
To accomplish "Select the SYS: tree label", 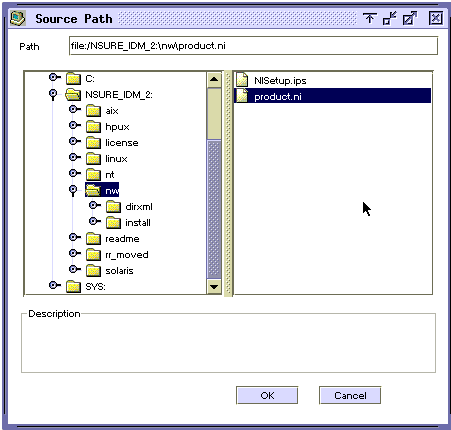I will 95,287.
